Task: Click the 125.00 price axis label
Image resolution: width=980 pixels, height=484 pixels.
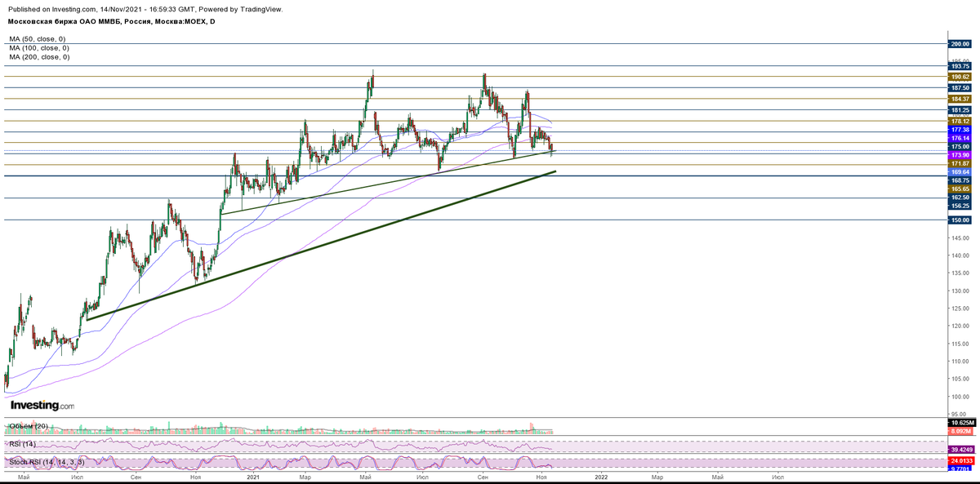Action: click(x=959, y=309)
